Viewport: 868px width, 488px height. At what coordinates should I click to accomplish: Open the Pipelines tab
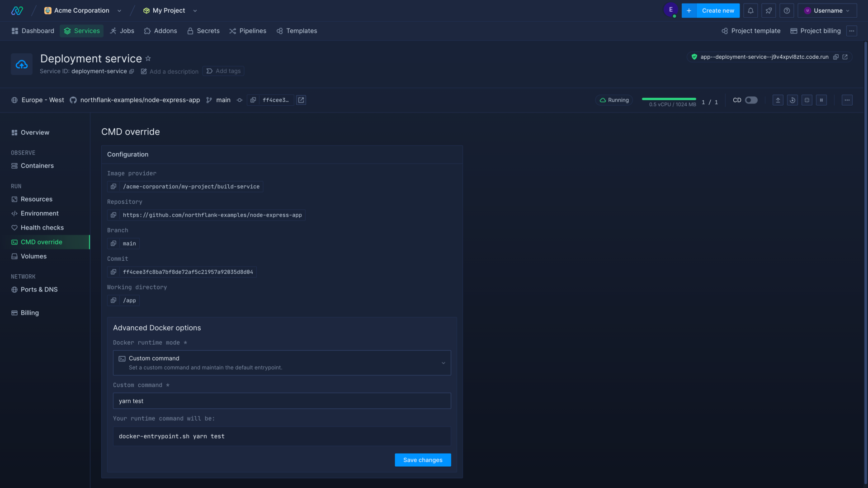tap(248, 31)
